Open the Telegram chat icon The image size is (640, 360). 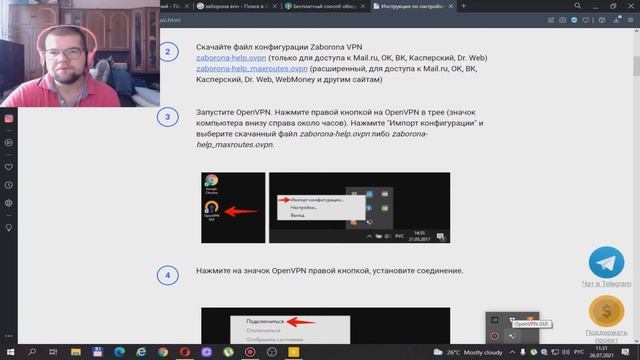(x=606, y=262)
